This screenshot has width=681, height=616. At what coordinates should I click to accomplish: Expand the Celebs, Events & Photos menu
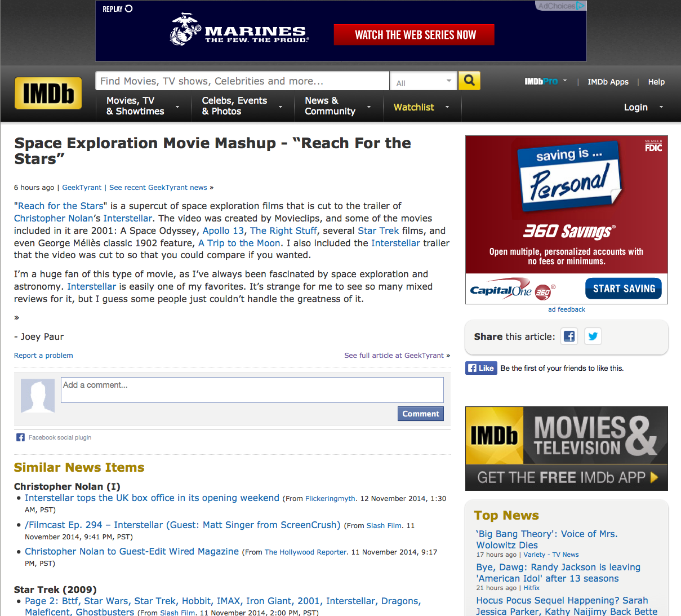[242, 106]
